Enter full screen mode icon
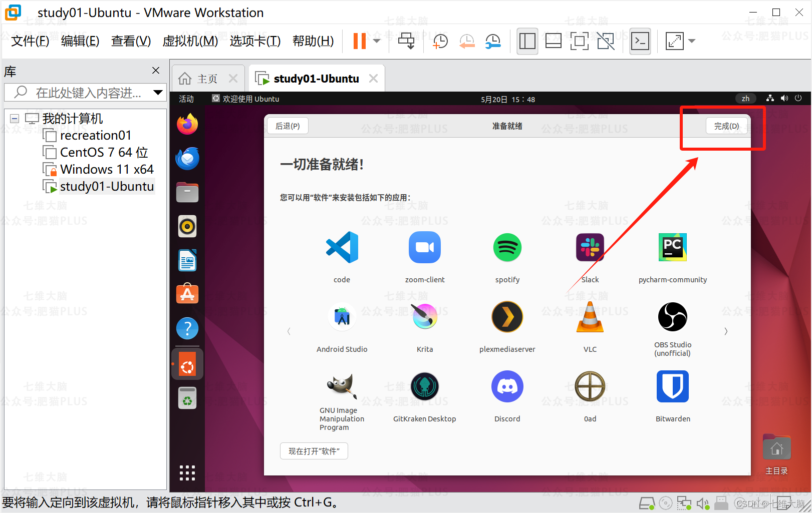 coord(579,41)
